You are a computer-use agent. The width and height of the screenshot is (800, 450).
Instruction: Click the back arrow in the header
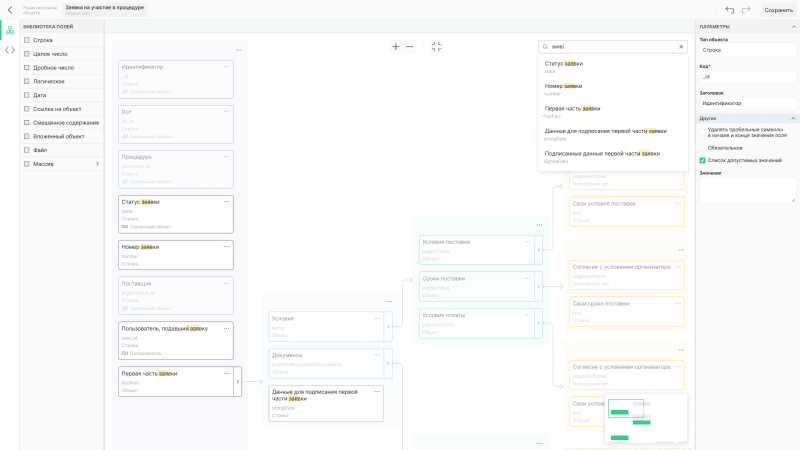[x=10, y=9]
